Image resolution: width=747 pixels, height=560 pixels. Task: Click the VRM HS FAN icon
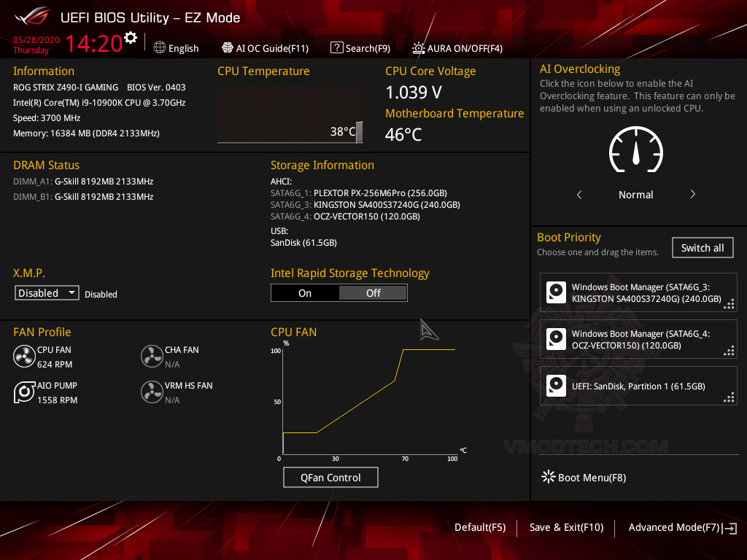(x=152, y=392)
